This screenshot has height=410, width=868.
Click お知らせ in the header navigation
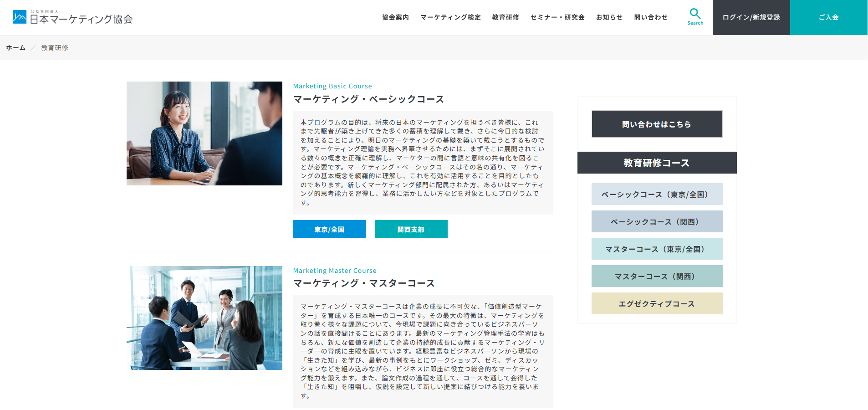tap(609, 17)
